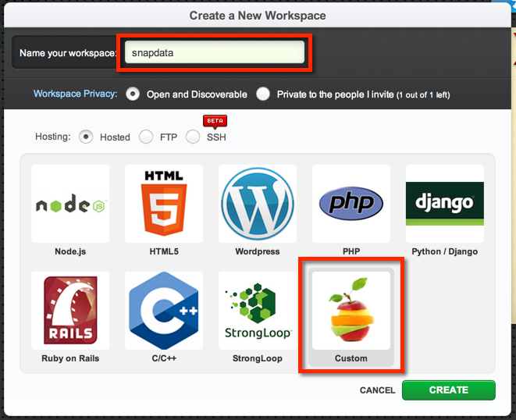
Task: Choose the StrongLoop template icon
Action: 258,311
